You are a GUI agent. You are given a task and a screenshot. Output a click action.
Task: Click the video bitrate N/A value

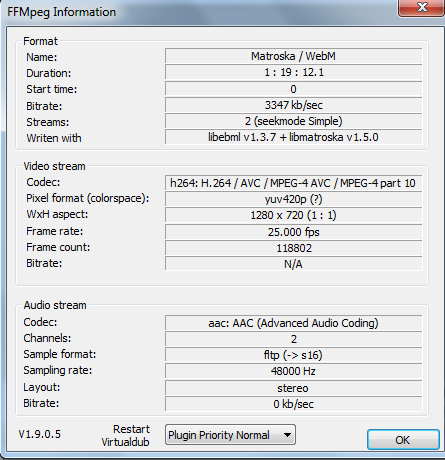[x=293, y=264]
